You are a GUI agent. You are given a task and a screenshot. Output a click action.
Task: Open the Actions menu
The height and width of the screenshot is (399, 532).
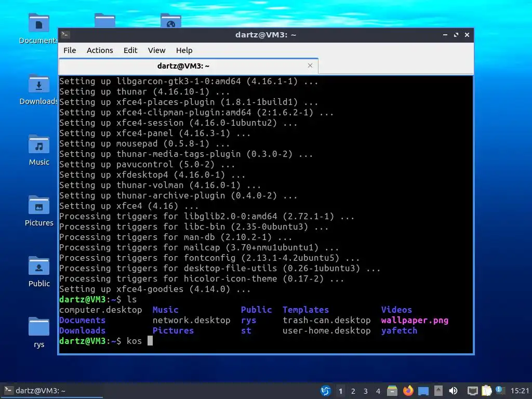point(100,50)
